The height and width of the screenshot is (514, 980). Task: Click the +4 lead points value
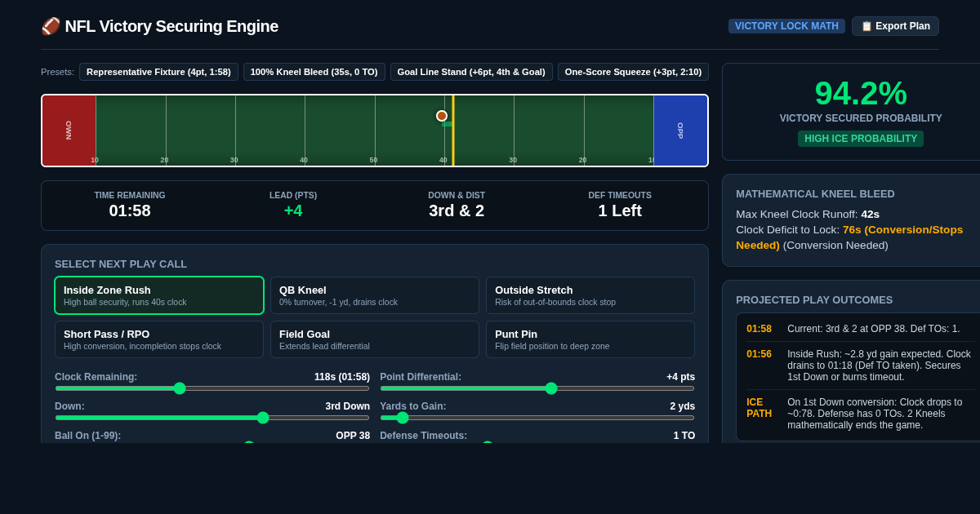(293, 210)
